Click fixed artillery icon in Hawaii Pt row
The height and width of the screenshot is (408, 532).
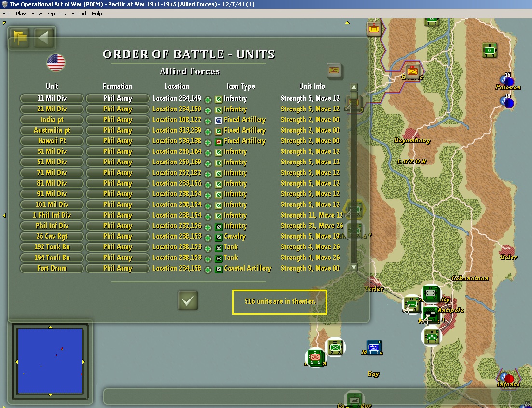coord(219,142)
